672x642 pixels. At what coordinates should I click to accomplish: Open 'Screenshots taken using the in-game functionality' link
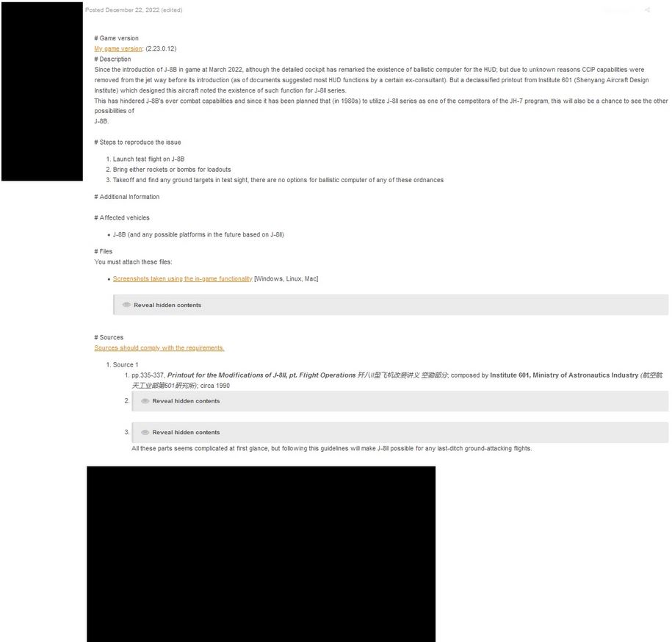(183, 278)
